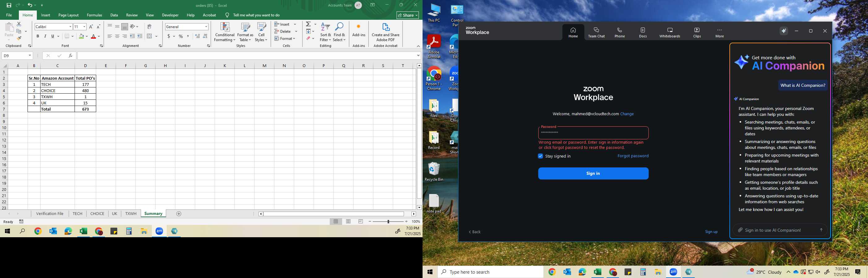Click What is AI Companion? button
This screenshot has width=868, height=278.
[803, 86]
